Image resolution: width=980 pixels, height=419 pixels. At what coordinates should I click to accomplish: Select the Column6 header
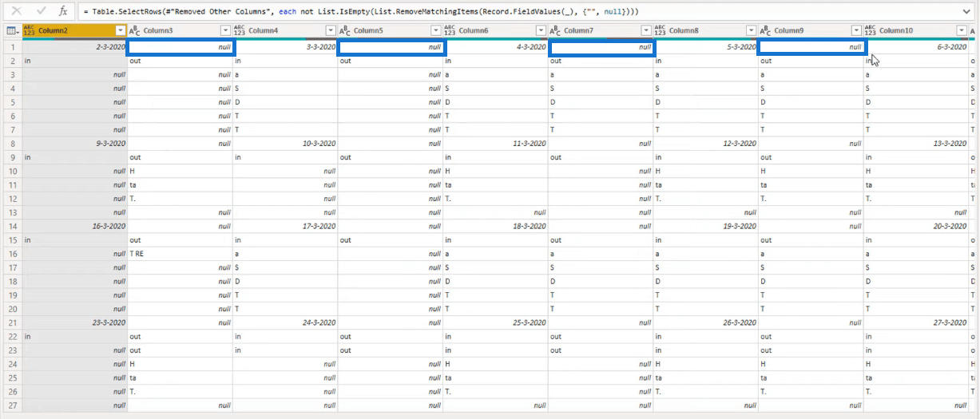click(x=495, y=30)
